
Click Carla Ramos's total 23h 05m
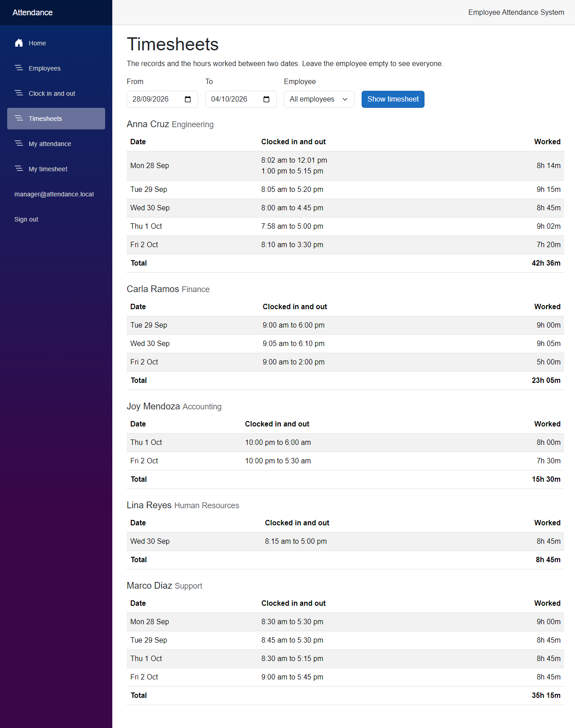546,381
